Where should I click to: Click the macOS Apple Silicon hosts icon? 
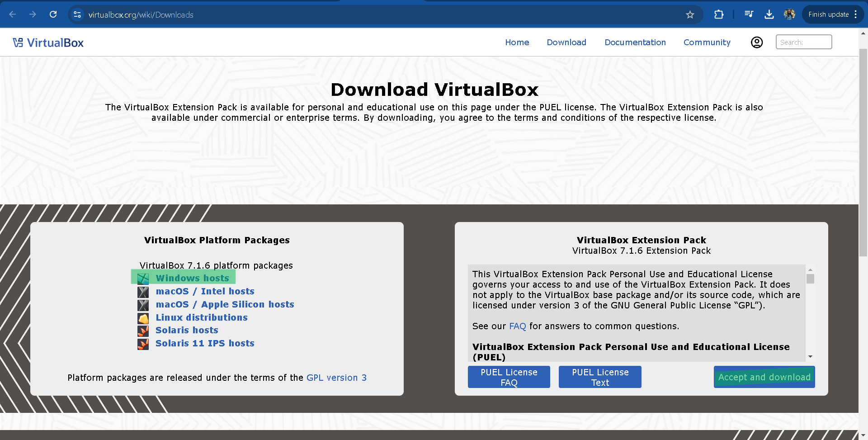click(x=143, y=305)
